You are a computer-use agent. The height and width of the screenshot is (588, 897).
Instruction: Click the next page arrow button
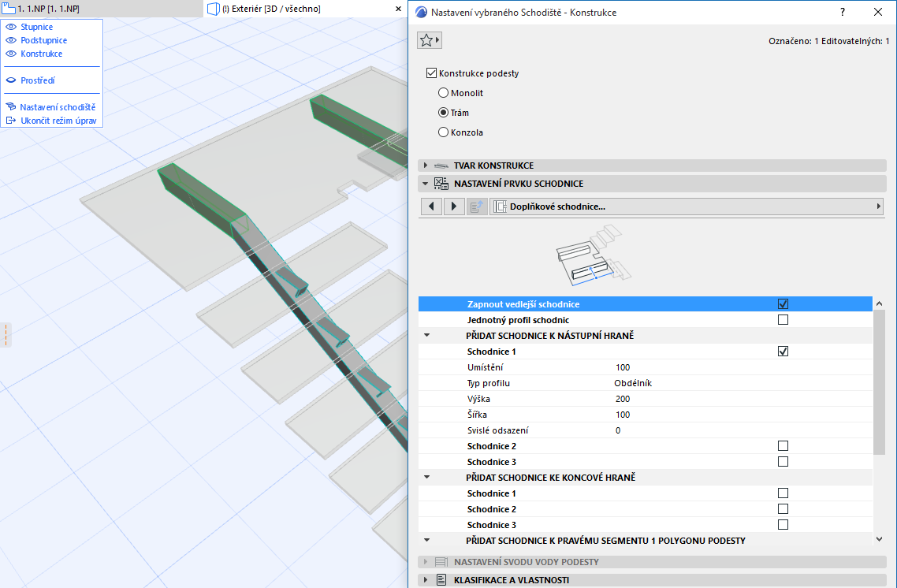point(454,207)
